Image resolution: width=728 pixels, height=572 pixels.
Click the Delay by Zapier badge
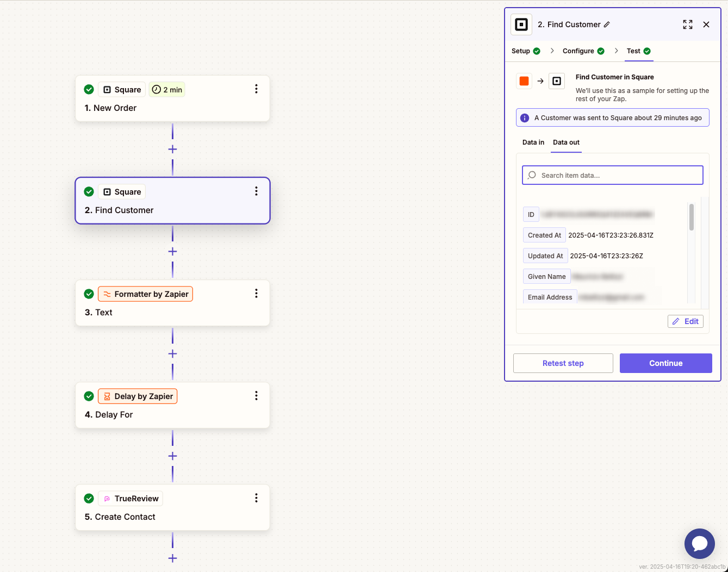click(138, 396)
